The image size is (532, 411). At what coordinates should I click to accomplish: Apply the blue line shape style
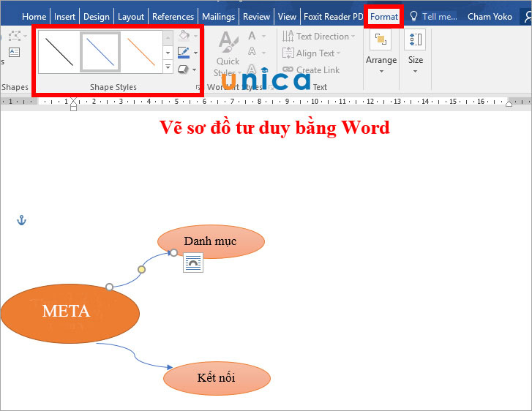(100, 52)
